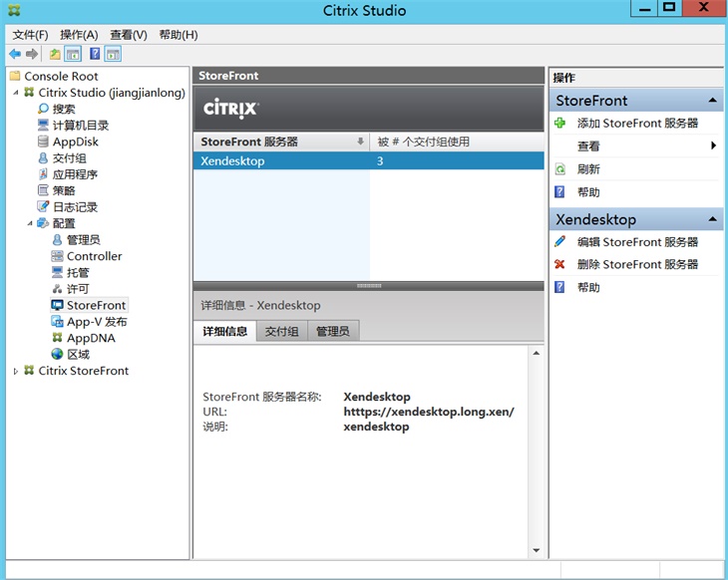Select the Console Root folder icon
This screenshot has height=580, width=728.
click(15, 76)
